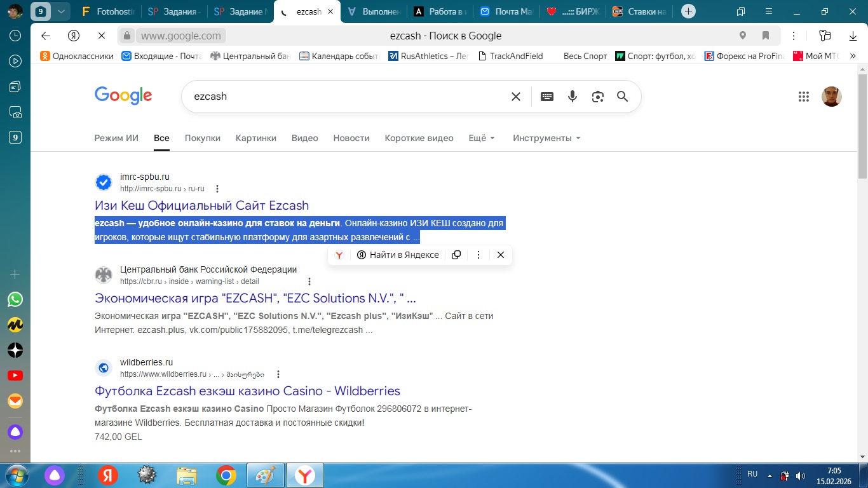Open options menu for Центральный банк result
868x488 pixels.
pos(309,281)
